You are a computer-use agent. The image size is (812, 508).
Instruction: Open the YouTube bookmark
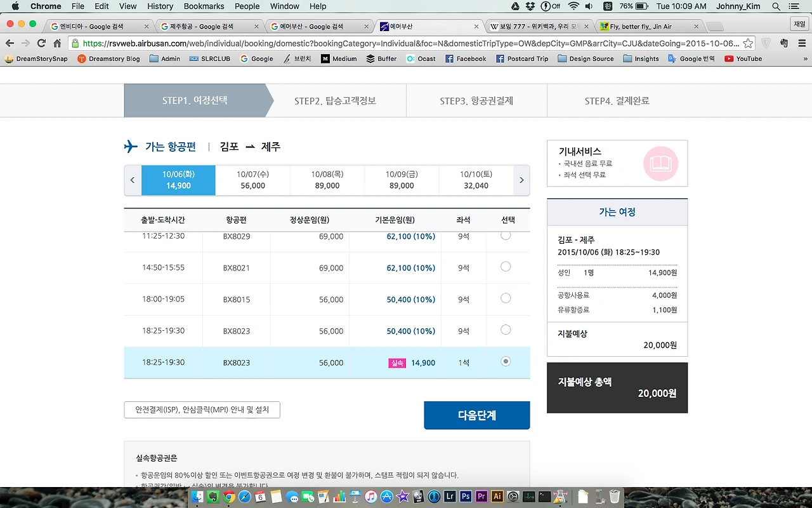click(743, 58)
